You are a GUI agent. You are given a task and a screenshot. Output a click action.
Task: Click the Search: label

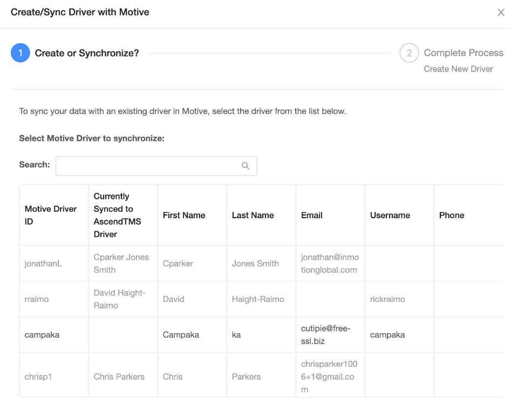coord(35,165)
